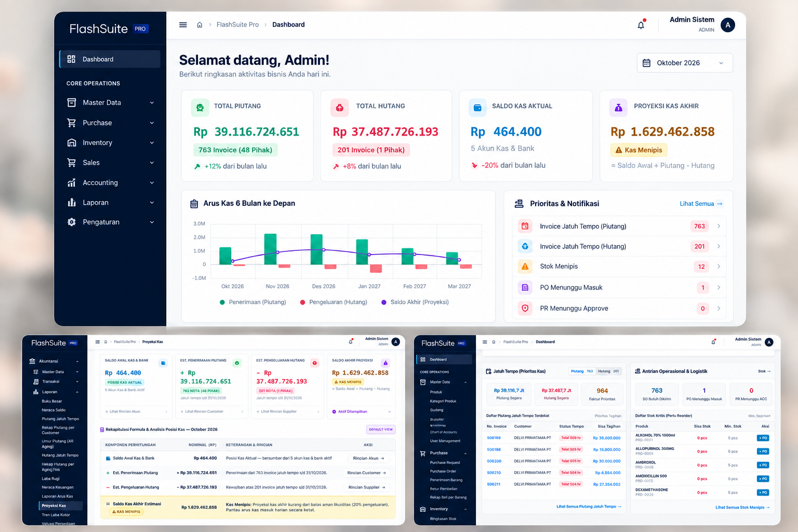Switch to the Hutang 201 tab
Viewport: 798px width, 532px height.
pos(609,371)
